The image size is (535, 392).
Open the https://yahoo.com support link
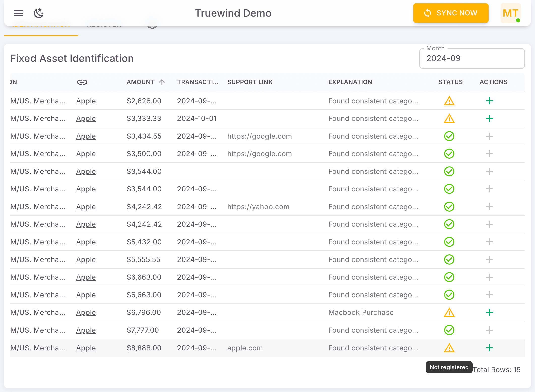[258, 207]
